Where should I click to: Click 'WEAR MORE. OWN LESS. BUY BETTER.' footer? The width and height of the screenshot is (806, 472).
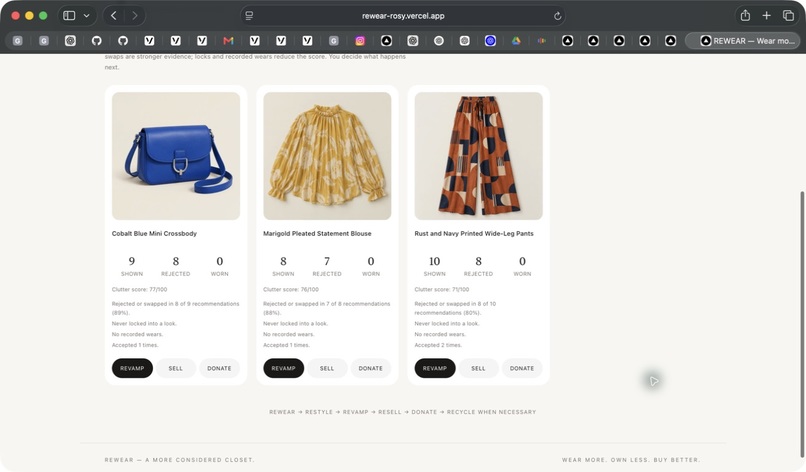coord(631,460)
